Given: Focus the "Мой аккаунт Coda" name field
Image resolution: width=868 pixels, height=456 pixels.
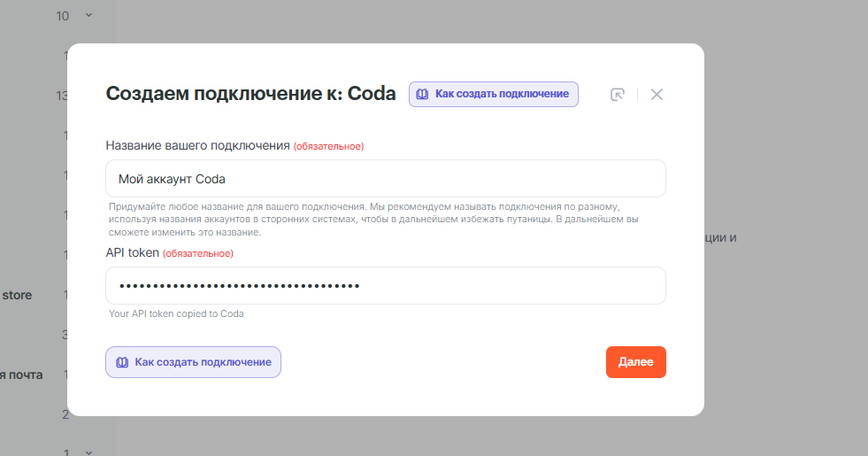Looking at the screenshot, I should click(385, 179).
